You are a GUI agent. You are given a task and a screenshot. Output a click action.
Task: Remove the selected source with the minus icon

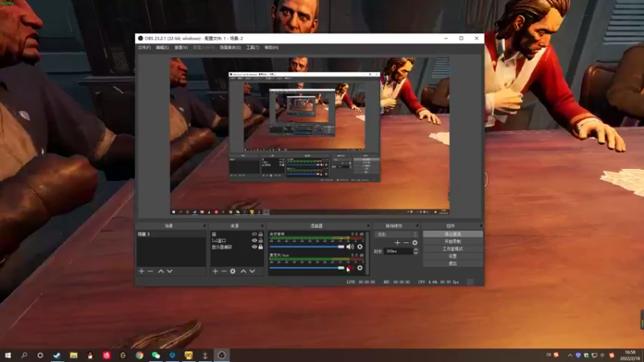pyautogui.click(x=224, y=271)
